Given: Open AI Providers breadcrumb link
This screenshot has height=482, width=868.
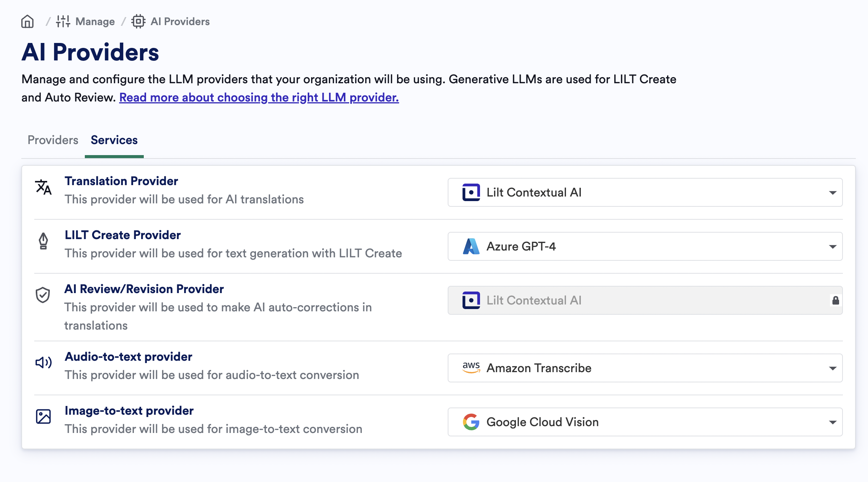Looking at the screenshot, I should [x=180, y=22].
